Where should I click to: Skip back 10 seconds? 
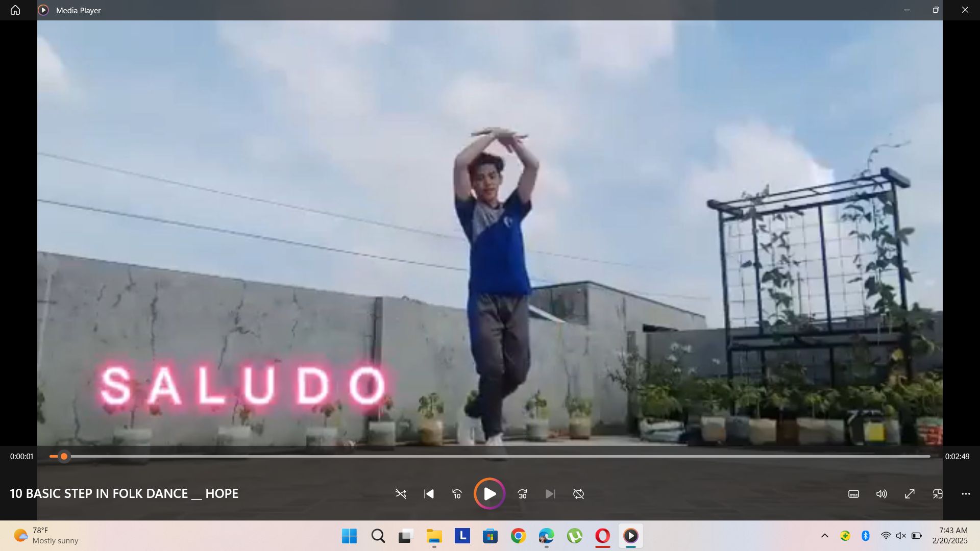tap(457, 494)
